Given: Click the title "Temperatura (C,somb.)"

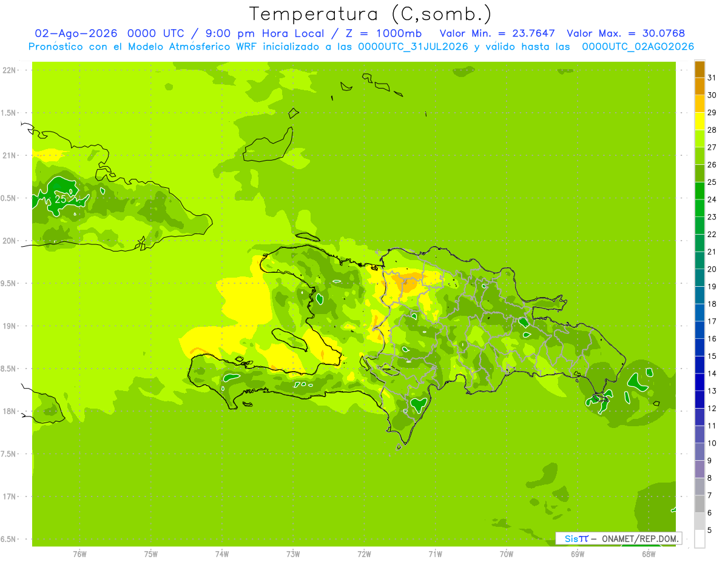Looking at the screenshot, I should [x=371, y=14].
